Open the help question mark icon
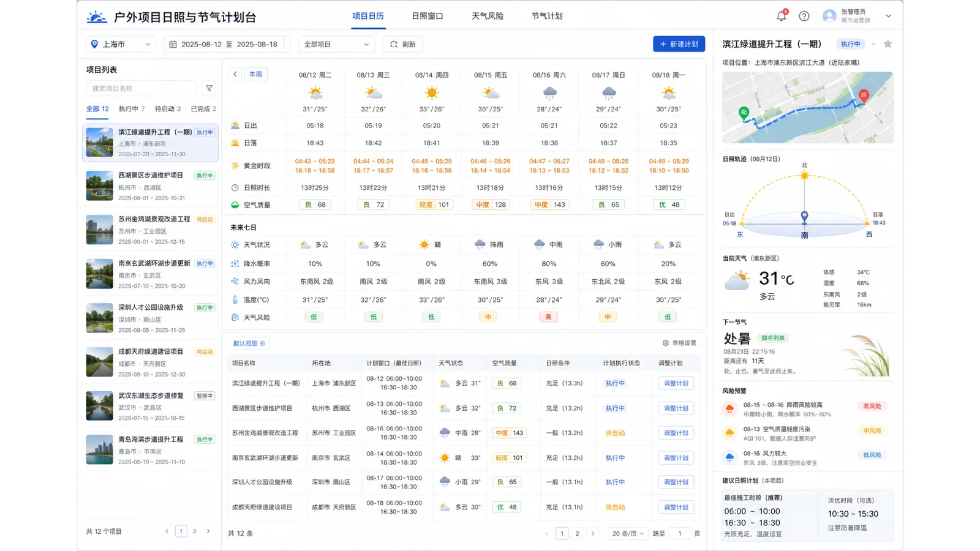Viewport: 980px width, 551px height. pos(804,17)
